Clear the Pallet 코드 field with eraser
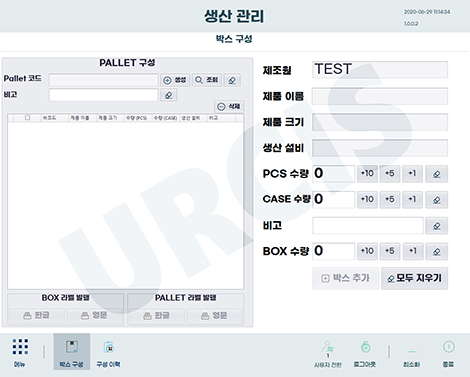470x377 pixels. [232, 80]
